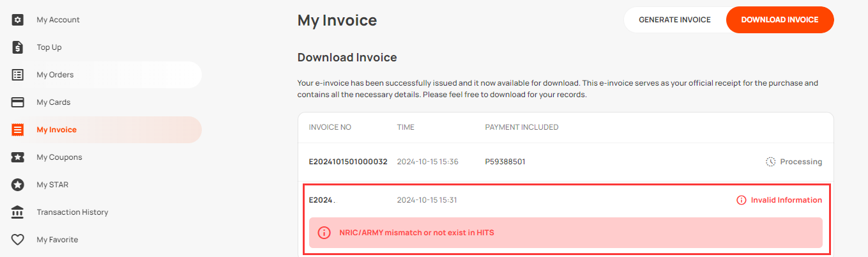Viewport: 868px width, 257px height.
Task: Select the invoice row dated 2024-10-15 15:31
Action: 566,200
